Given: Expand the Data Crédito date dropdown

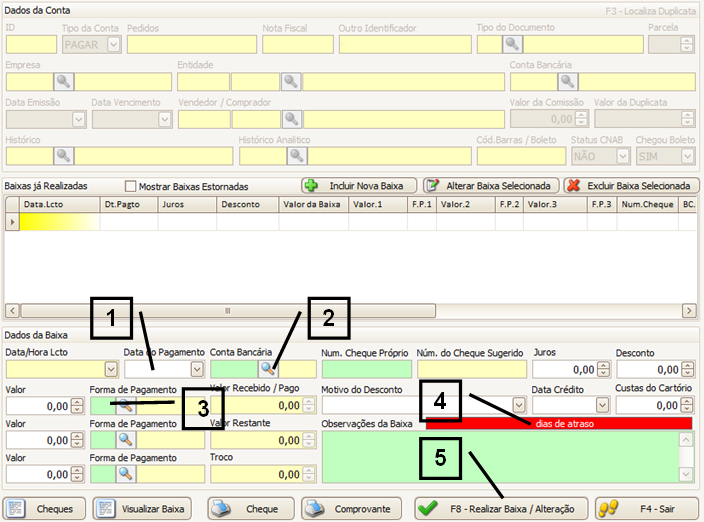Looking at the screenshot, I should (602, 406).
